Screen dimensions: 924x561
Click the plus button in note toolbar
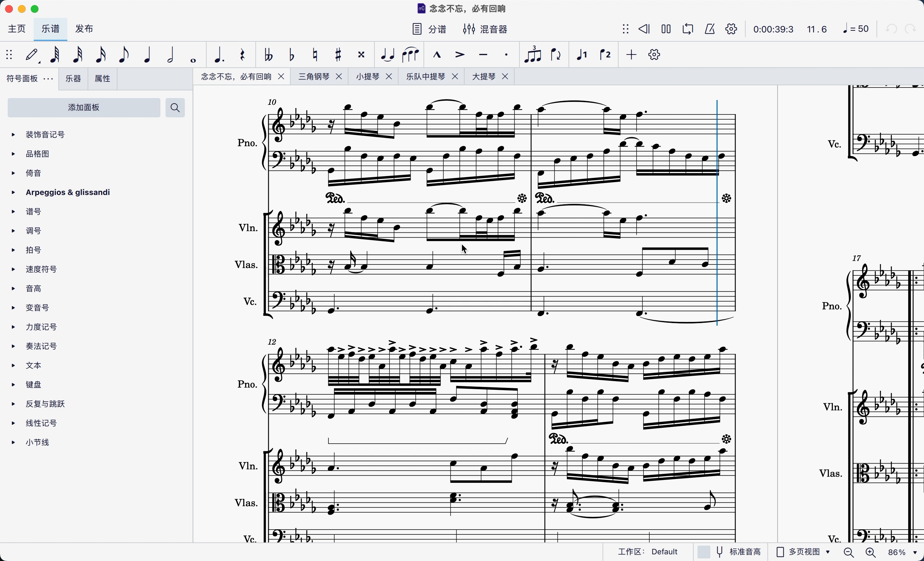click(631, 55)
